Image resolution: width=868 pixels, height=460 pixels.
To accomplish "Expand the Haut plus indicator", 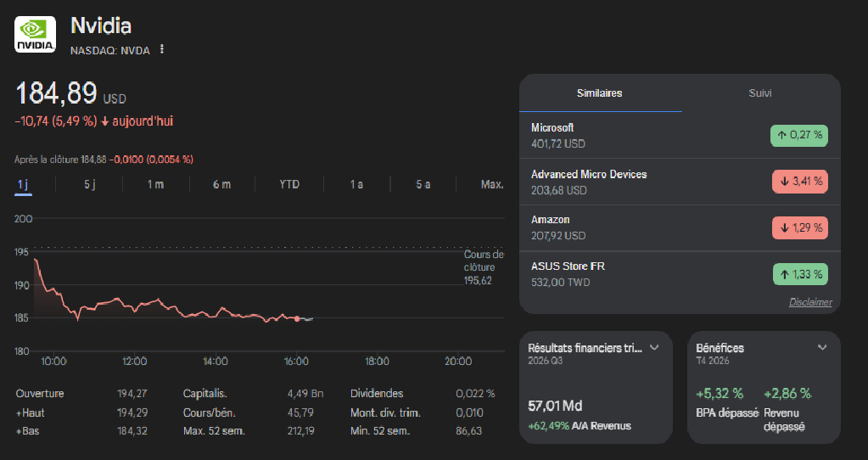I will (19, 413).
